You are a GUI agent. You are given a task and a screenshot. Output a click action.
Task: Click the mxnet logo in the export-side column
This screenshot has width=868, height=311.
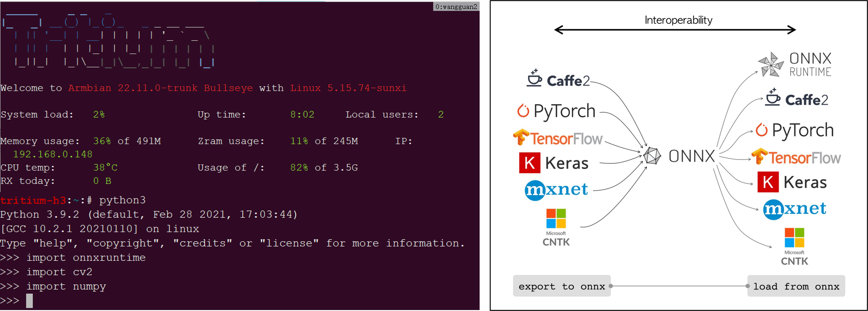point(556,190)
